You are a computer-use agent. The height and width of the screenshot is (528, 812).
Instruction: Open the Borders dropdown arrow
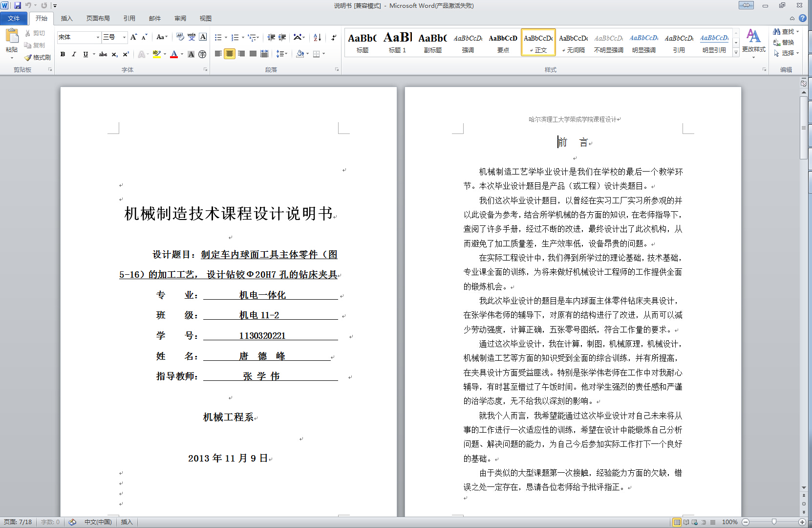324,54
